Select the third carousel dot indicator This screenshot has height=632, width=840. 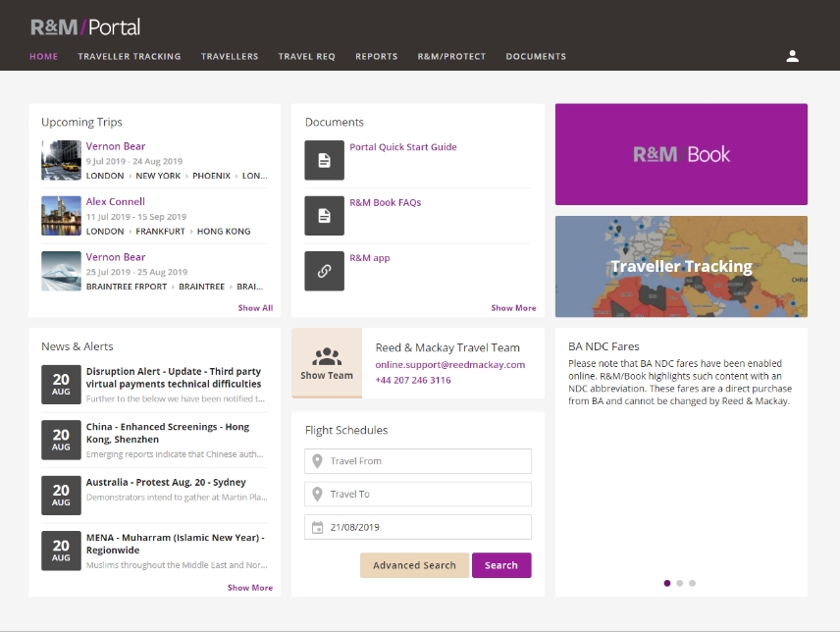pos(692,583)
